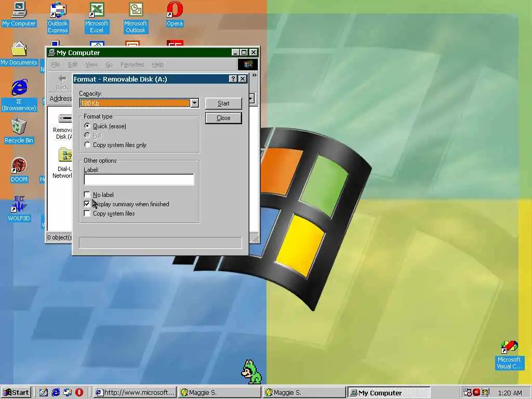Switch to the http://www.microsoft... taskbar window

point(135,393)
